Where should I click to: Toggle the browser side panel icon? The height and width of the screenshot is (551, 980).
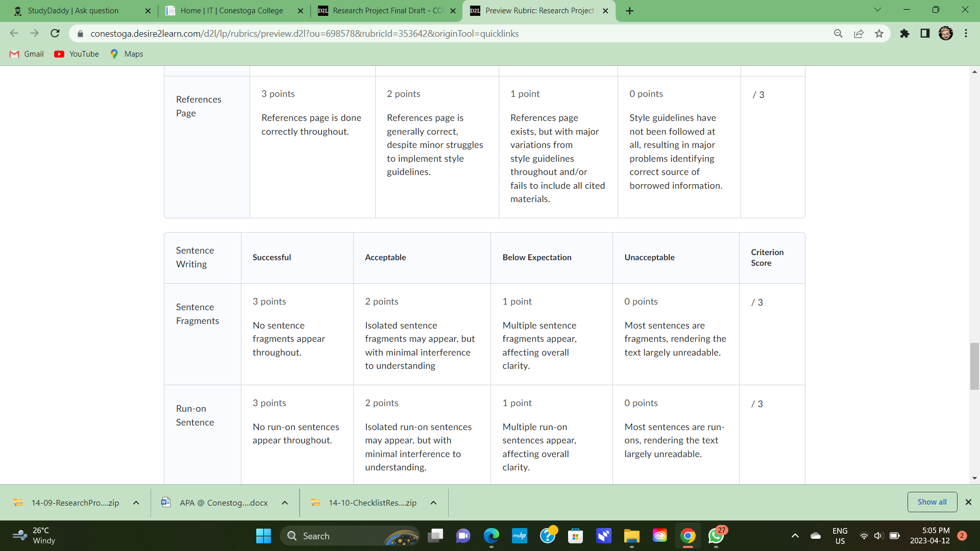pos(925,34)
